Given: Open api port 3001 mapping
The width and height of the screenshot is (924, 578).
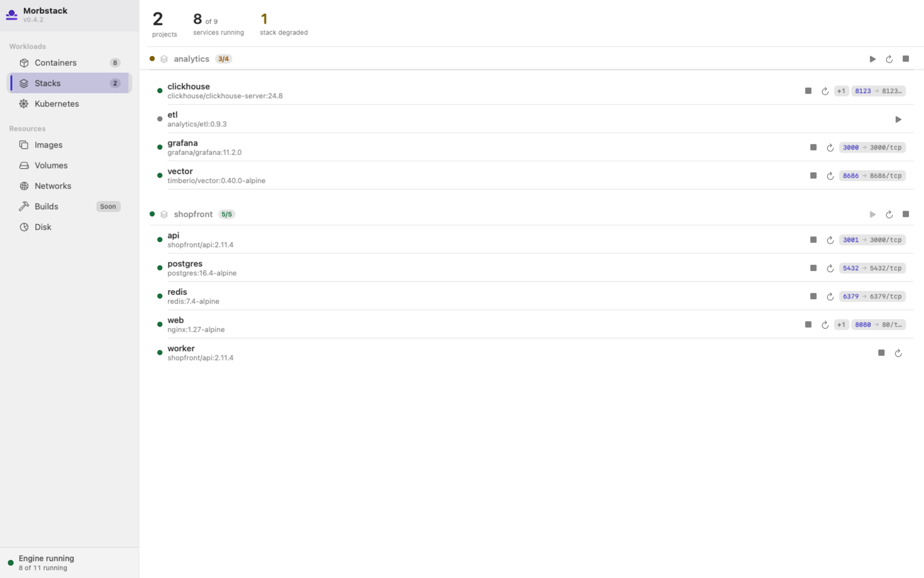Looking at the screenshot, I should tap(872, 240).
